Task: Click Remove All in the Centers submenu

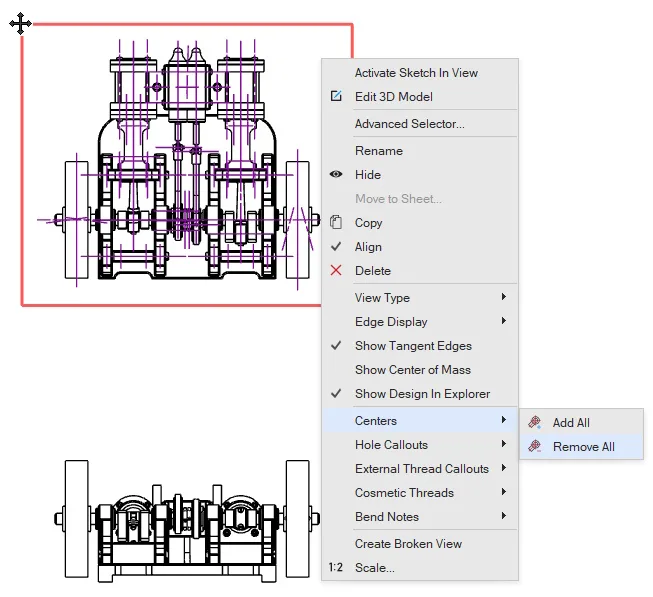Action: 581,447
